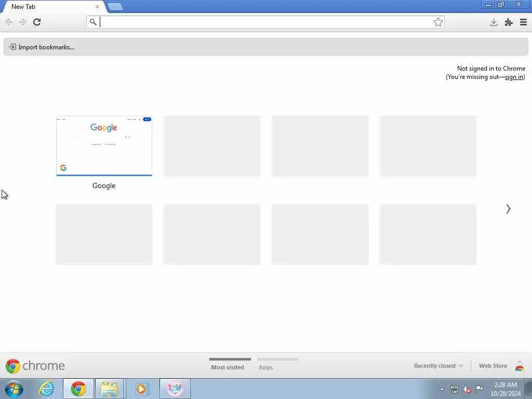Click the Google tile label
Viewport: 532px width, 399px height.
pyautogui.click(x=104, y=185)
